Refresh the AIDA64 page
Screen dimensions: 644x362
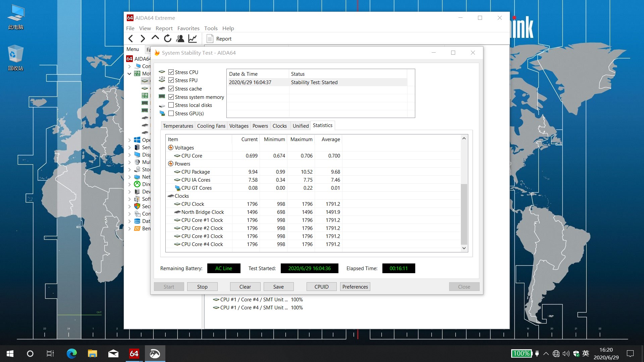[167, 39]
